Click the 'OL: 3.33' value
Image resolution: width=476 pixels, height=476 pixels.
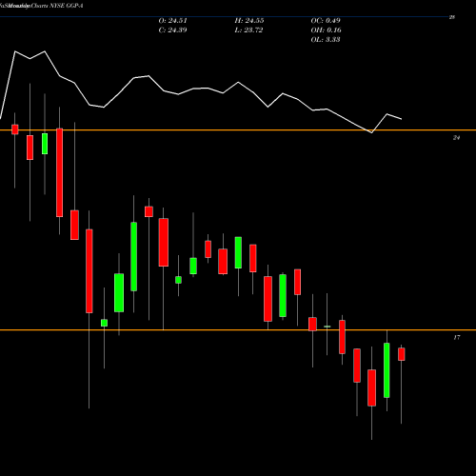tap(326, 40)
